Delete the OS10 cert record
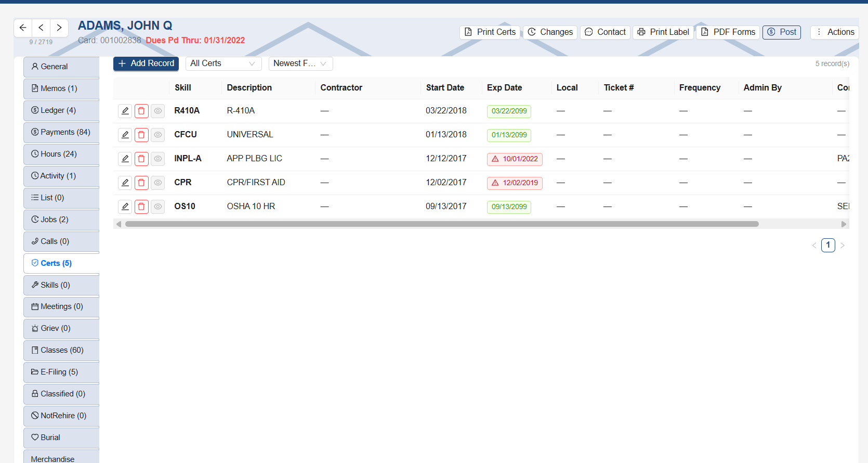The height and width of the screenshot is (463, 868). pos(141,207)
